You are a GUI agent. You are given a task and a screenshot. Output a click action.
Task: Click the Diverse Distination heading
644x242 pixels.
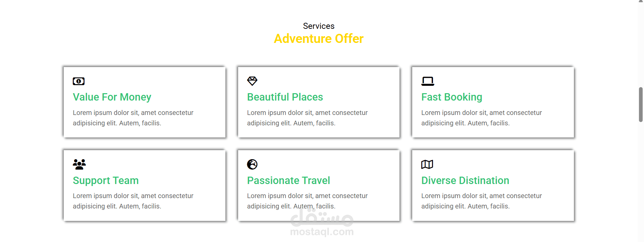pos(465,181)
